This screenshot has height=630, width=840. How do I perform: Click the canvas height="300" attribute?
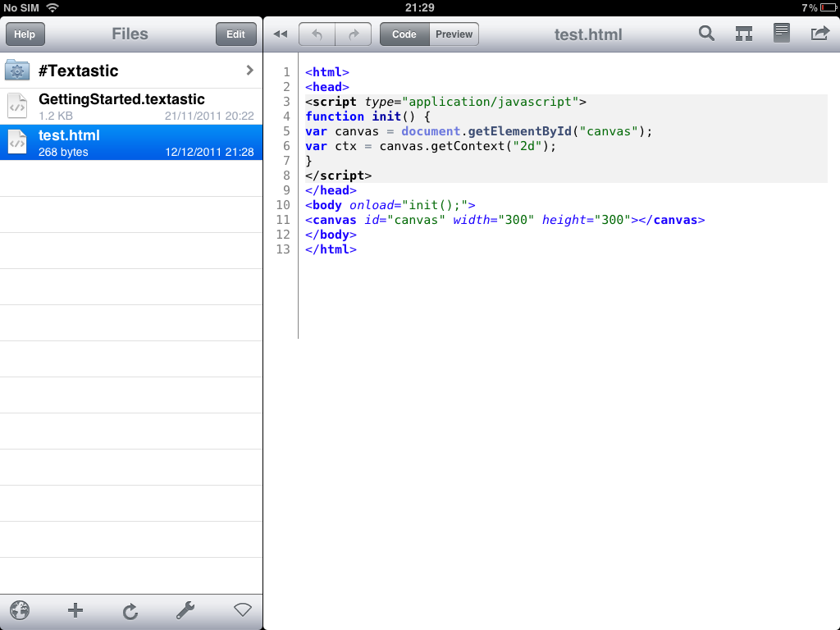pos(586,220)
